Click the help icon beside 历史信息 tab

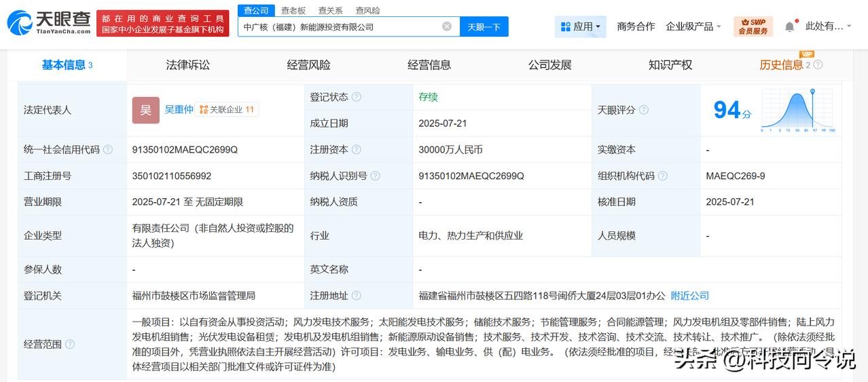click(x=818, y=65)
